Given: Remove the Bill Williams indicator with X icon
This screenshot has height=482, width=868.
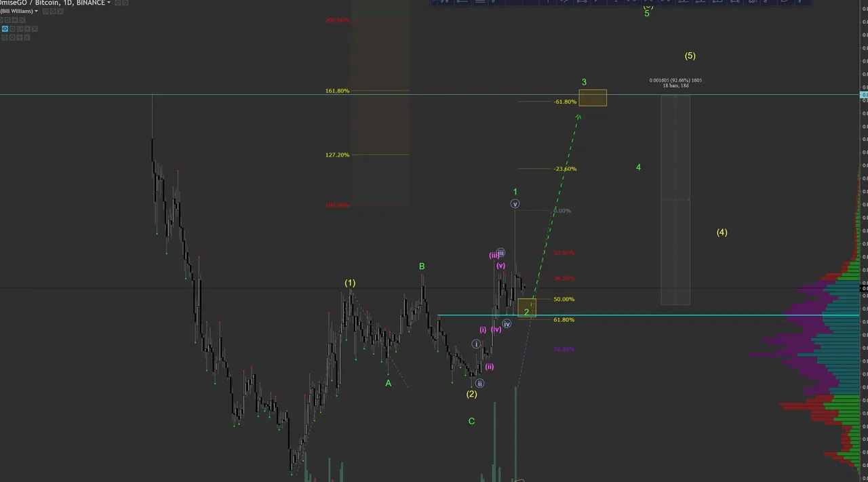Looking at the screenshot, I should click(x=60, y=12).
